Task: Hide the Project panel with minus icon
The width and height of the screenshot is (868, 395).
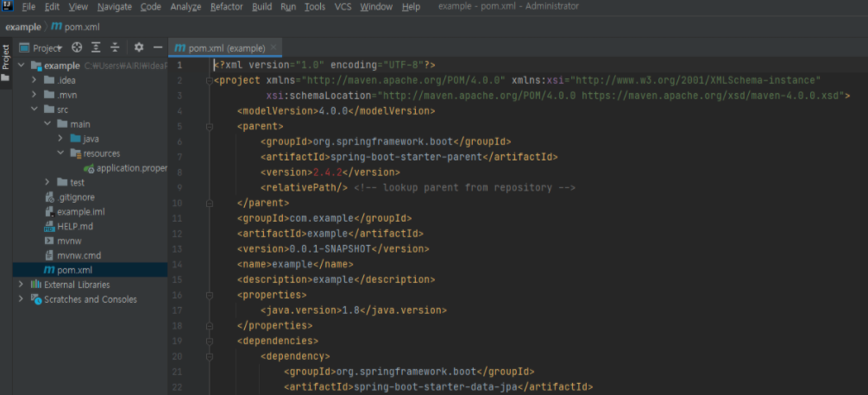Action: pos(158,47)
